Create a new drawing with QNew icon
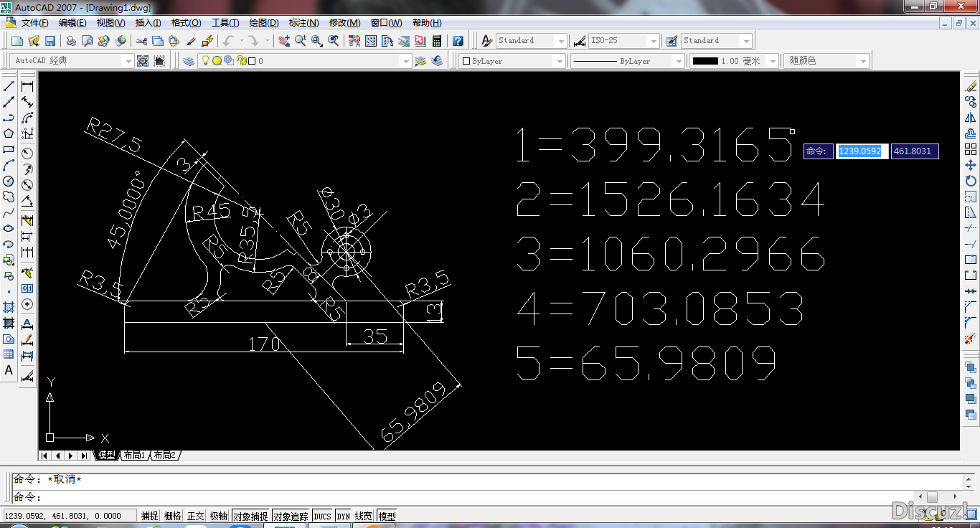 click(17, 41)
